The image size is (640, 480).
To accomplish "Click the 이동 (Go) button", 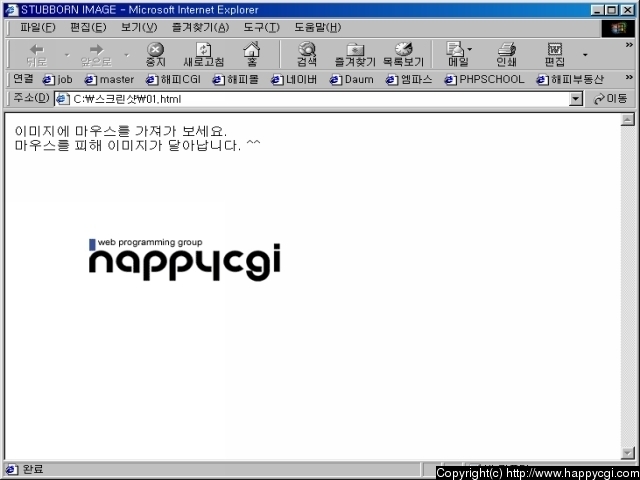I will pyautogui.click(x=611, y=98).
